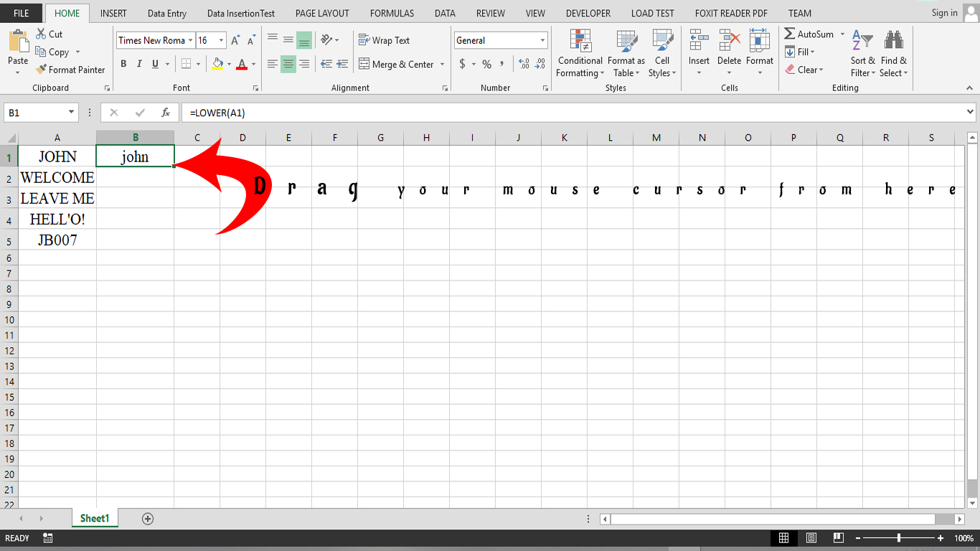980x551 pixels.
Task: Apply Comma Style formatting
Action: (x=501, y=64)
